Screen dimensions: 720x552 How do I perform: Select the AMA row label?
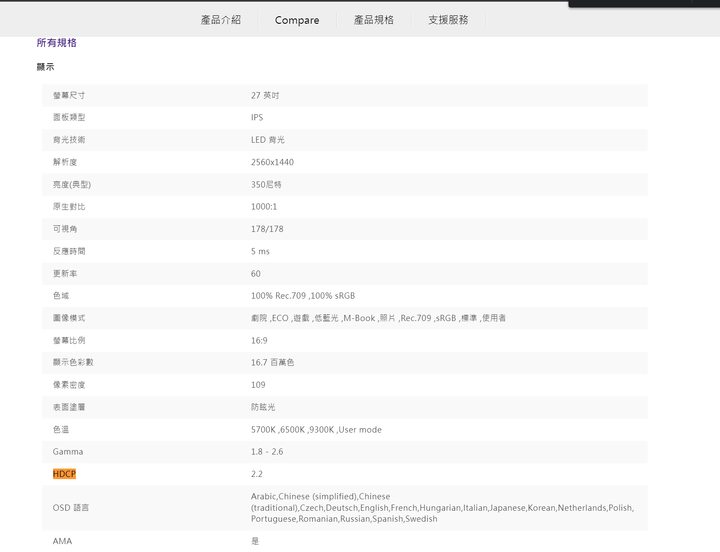[x=62, y=541]
